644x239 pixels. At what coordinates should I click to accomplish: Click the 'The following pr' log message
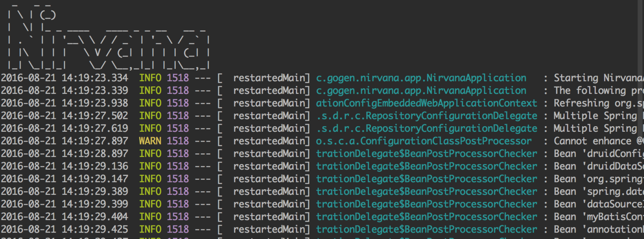pos(599,90)
